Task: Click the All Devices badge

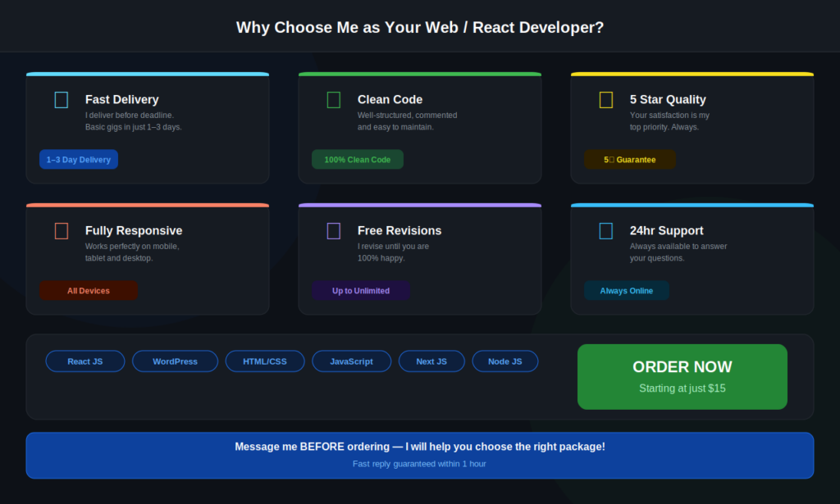Action: tap(89, 291)
